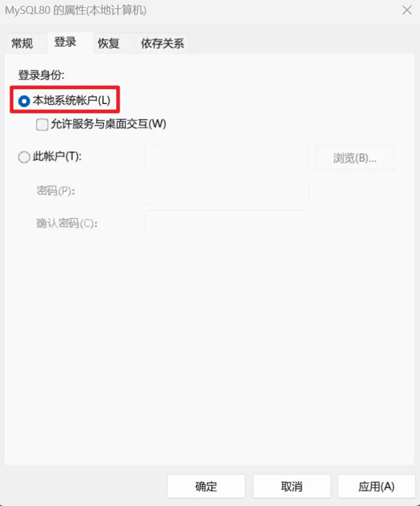Enable 允许服务与桌面交互(W) checkbox

pos(42,124)
